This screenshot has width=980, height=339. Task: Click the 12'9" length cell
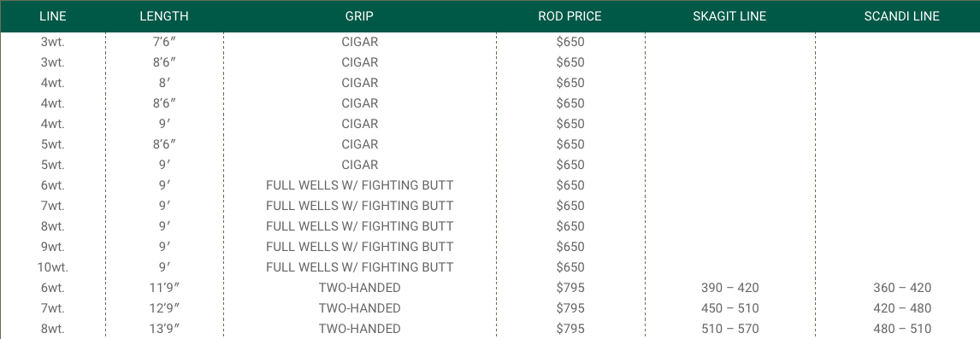[x=164, y=308]
